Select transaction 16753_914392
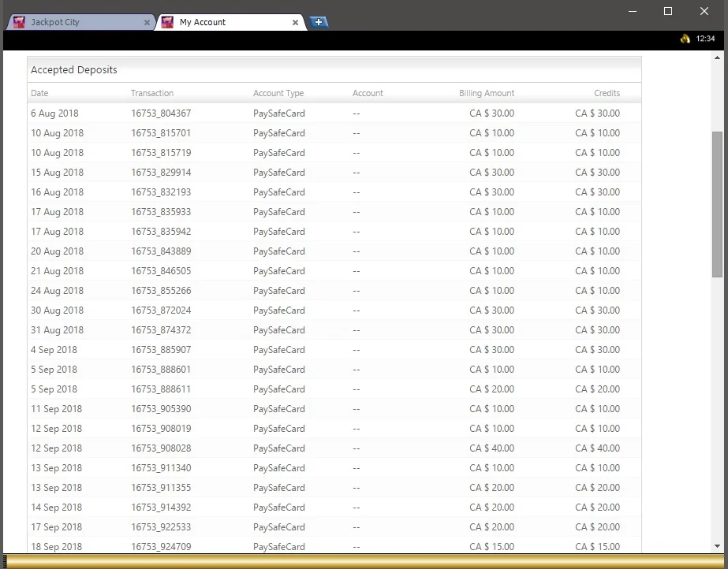The width and height of the screenshot is (728, 569). coord(161,508)
